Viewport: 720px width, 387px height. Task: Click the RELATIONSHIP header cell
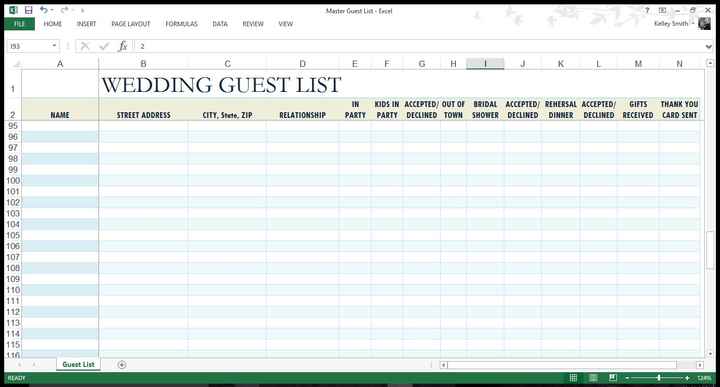[303, 110]
